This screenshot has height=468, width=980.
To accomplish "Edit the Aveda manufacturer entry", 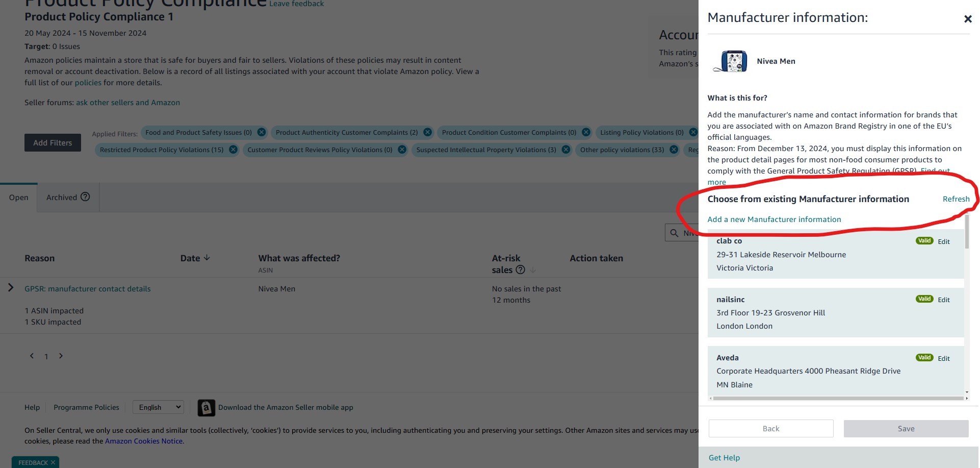I will [944, 359].
